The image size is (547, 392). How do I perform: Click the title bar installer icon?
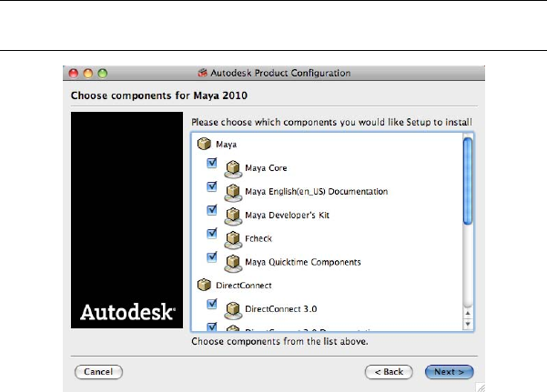pos(202,73)
